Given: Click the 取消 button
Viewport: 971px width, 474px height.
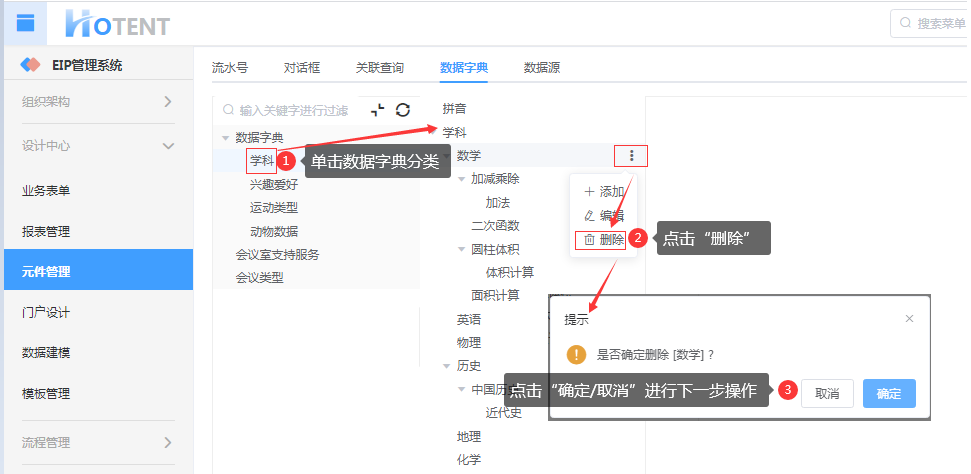Looking at the screenshot, I should click(827, 393).
